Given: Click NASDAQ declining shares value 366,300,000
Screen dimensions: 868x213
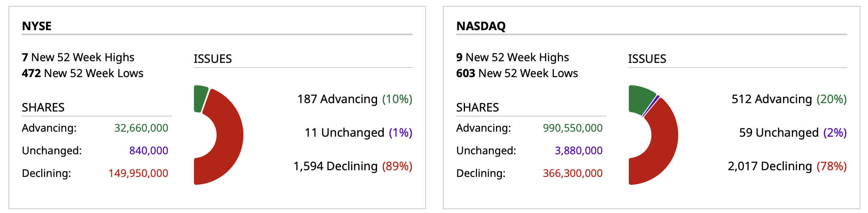Looking at the screenshot, I should pos(573,173).
